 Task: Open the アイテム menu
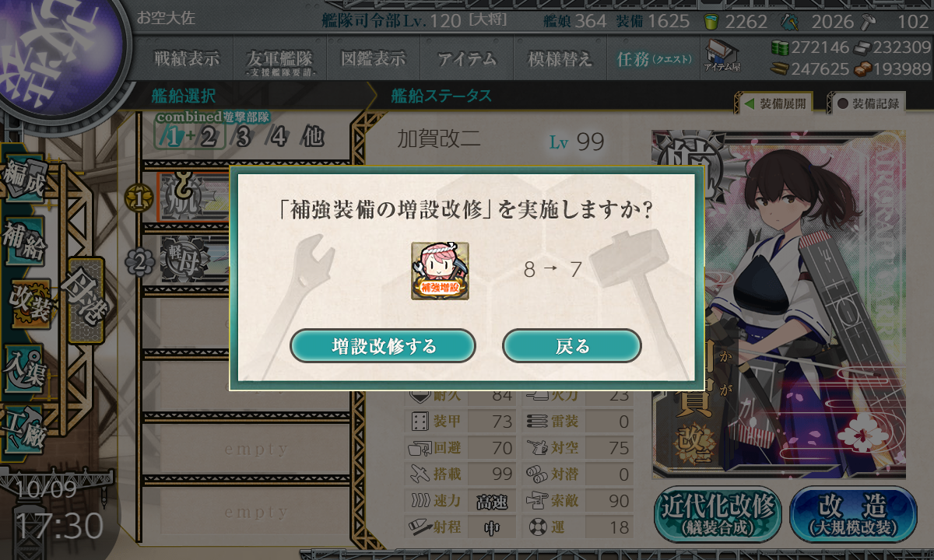click(x=466, y=59)
